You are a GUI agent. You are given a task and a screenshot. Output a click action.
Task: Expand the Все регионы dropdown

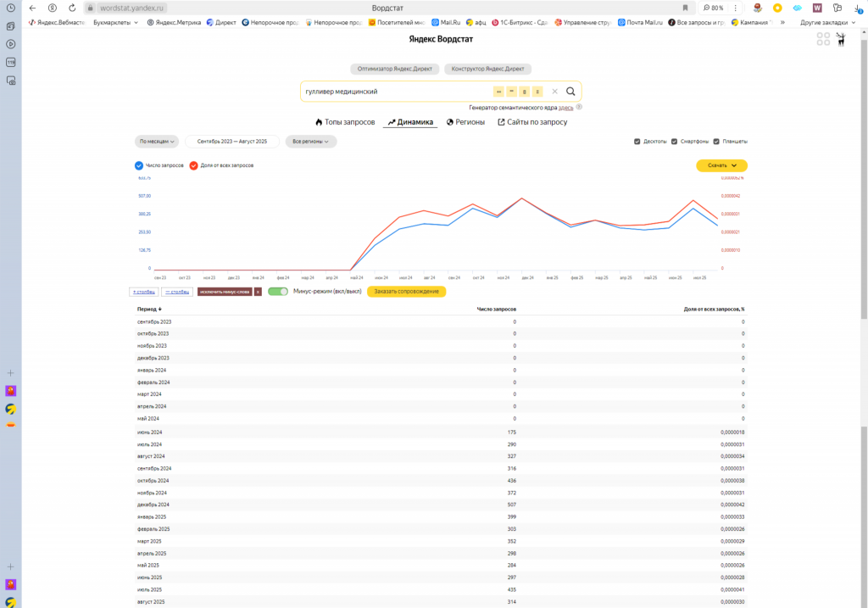click(x=310, y=142)
